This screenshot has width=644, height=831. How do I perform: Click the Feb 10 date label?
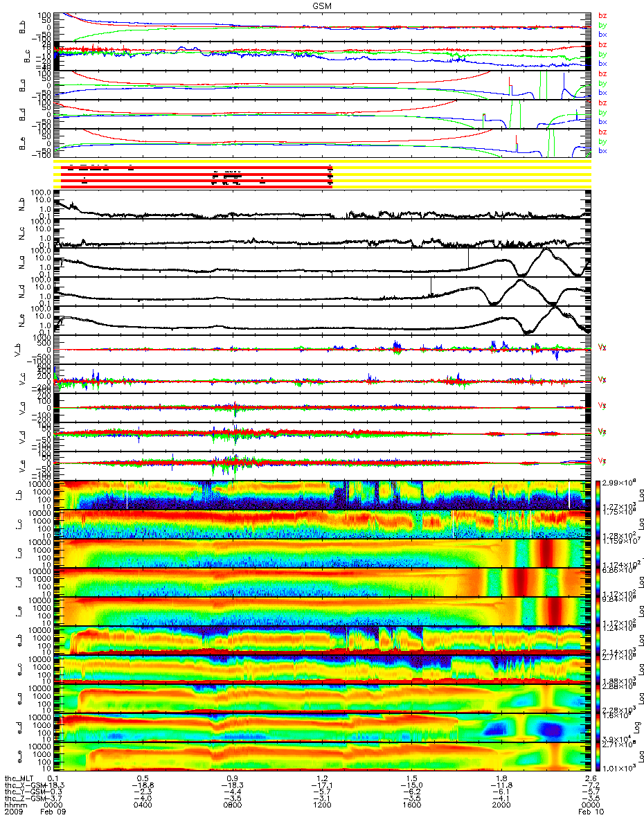pyautogui.click(x=590, y=813)
